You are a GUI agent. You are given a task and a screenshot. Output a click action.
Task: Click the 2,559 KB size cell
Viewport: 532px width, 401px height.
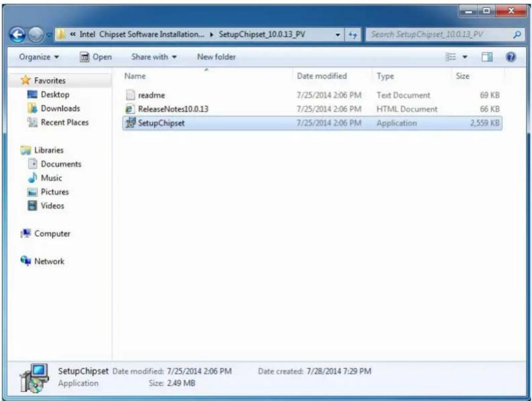484,123
